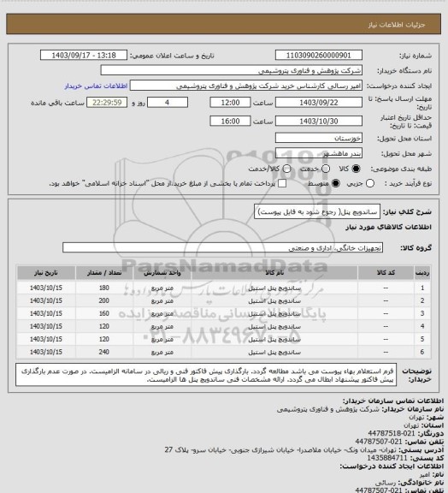Click quantity 160 in row 3
Screen dimensions: 448x493
(104, 313)
